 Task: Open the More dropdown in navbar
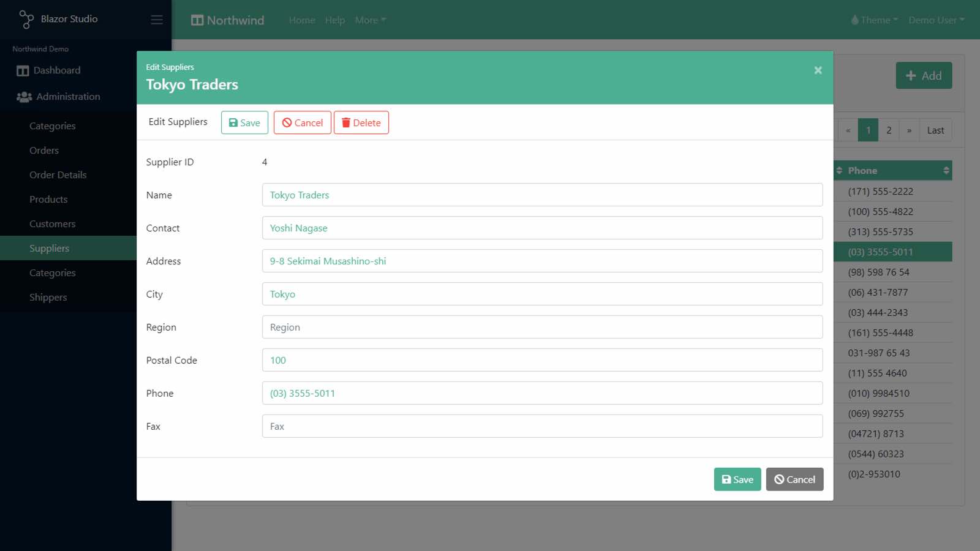click(x=371, y=20)
